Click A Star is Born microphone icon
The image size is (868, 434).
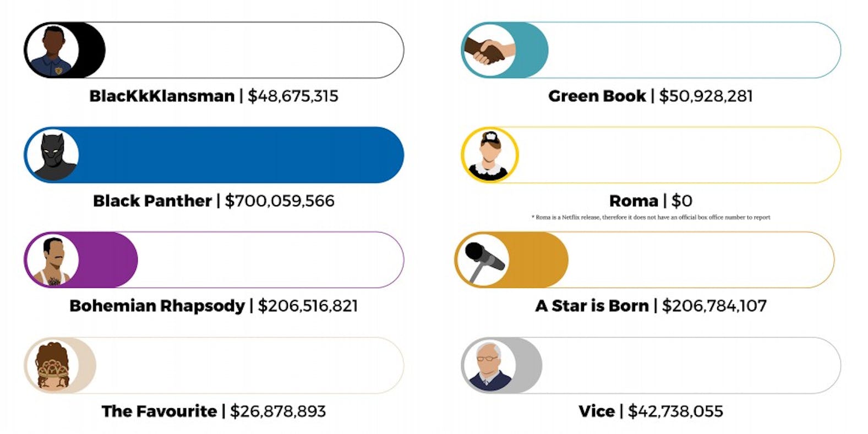[483, 260]
